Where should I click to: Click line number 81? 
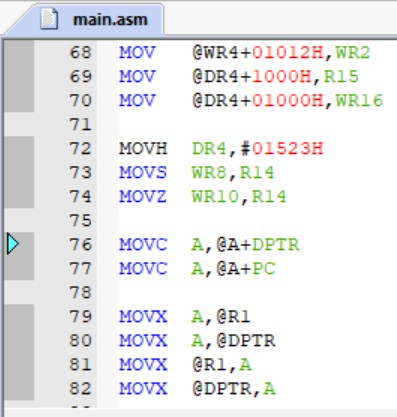click(80, 365)
